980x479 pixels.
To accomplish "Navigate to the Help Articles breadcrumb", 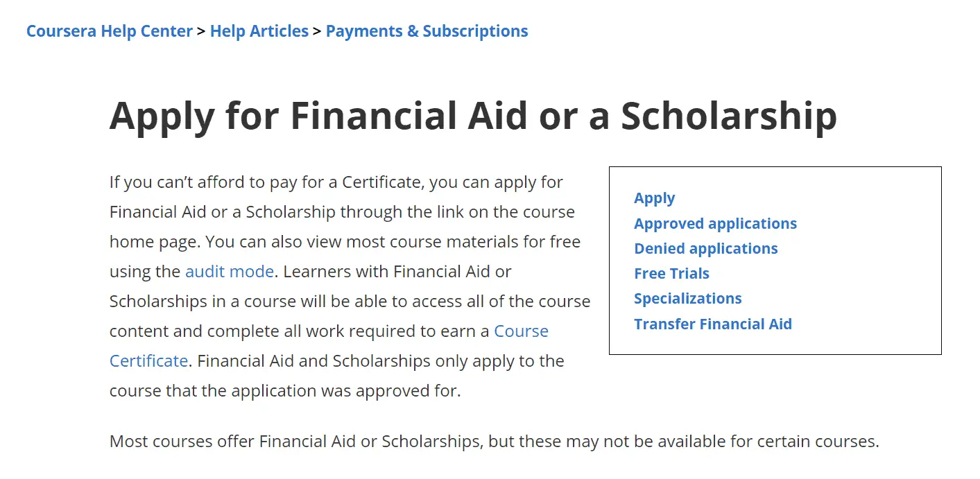I will pyautogui.click(x=259, y=31).
